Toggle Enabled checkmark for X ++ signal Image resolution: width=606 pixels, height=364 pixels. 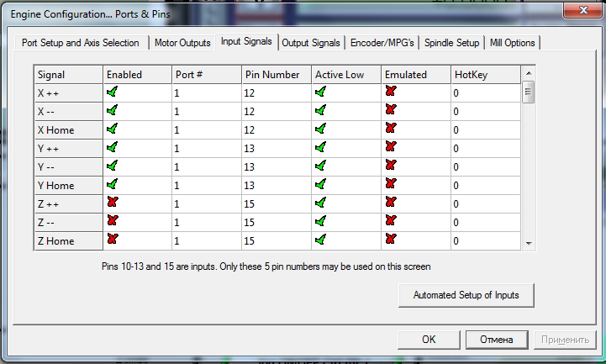tap(112, 92)
